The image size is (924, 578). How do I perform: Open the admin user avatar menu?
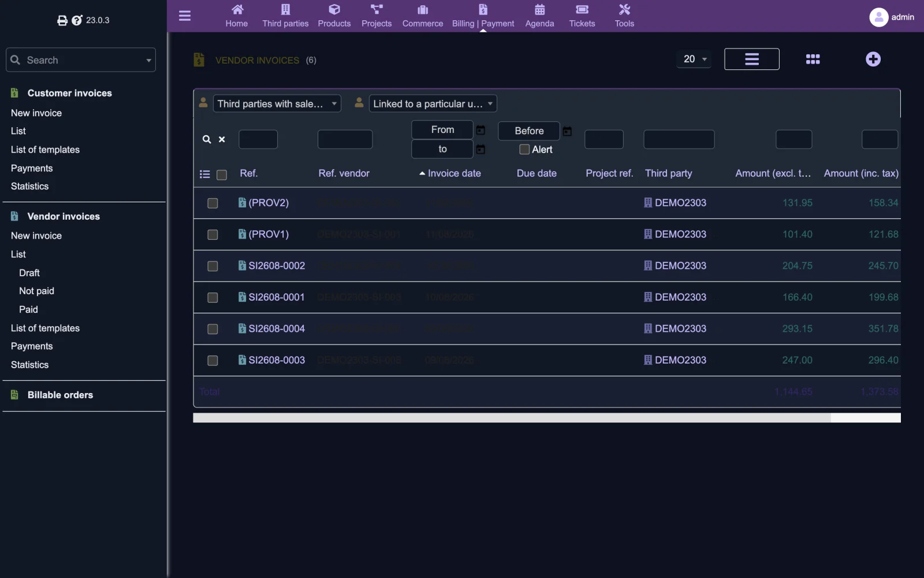coord(878,17)
